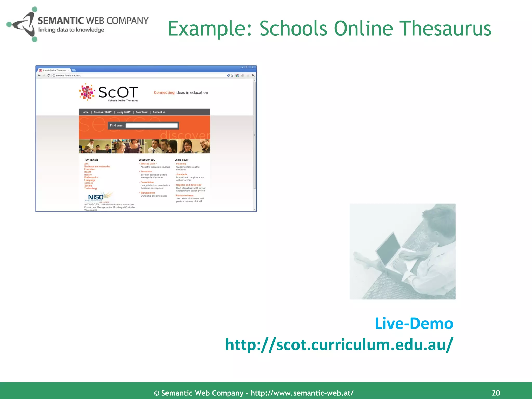Open the wrench settings menu
Viewport: 532px width, 399px height.
pos(253,75)
